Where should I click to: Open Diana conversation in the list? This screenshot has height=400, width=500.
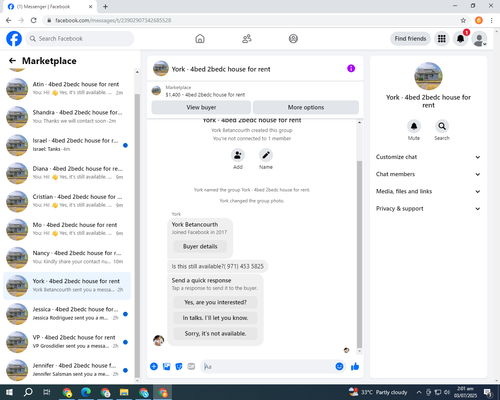click(x=67, y=173)
